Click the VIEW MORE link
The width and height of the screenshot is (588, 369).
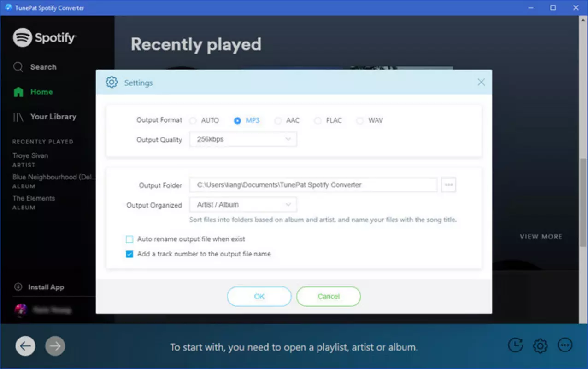(x=541, y=237)
